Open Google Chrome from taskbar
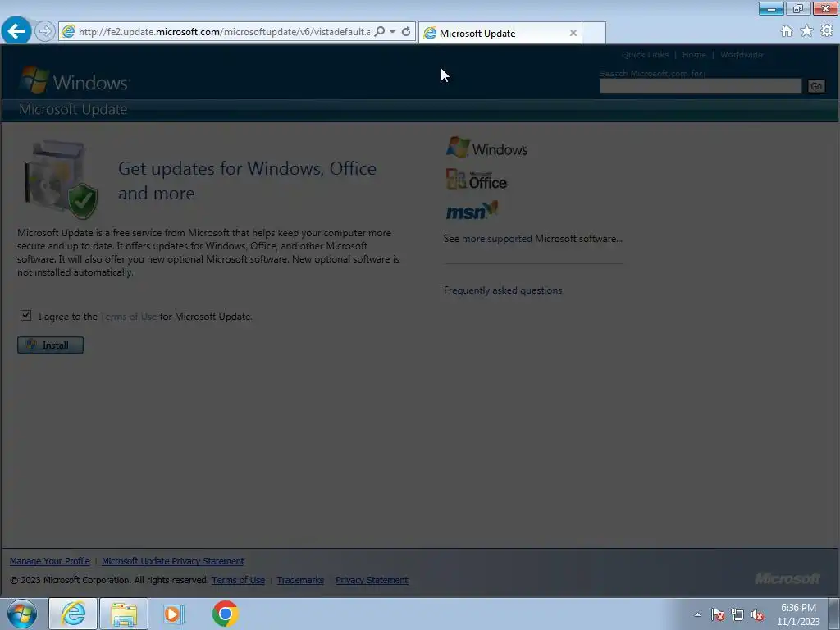Viewport: 840px width, 630px height. coord(225,614)
